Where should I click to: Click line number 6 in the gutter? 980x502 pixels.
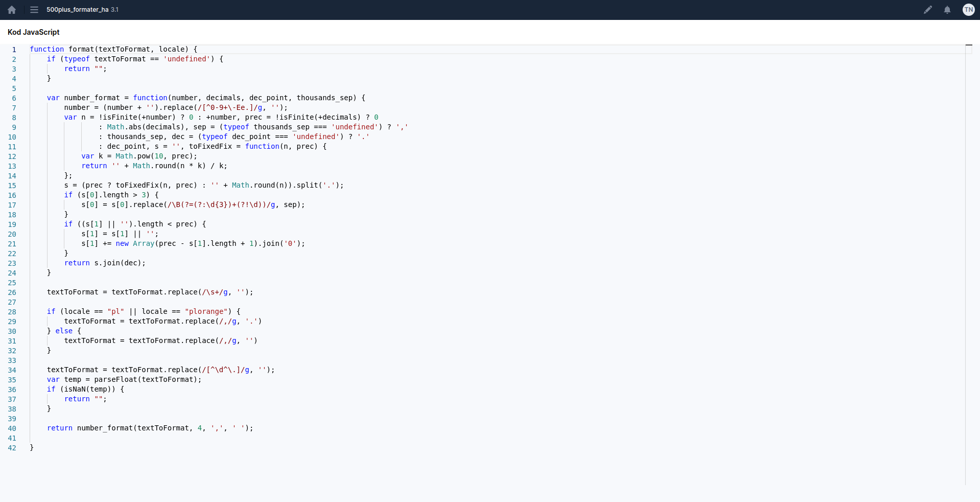[x=14, y=98]
